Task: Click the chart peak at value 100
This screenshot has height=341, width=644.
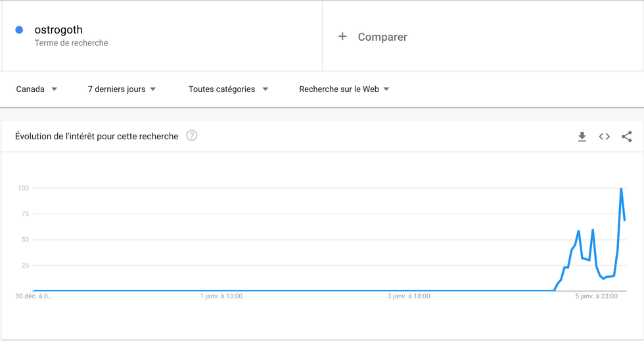Action: pyautogui.click(x=621, y=189)
